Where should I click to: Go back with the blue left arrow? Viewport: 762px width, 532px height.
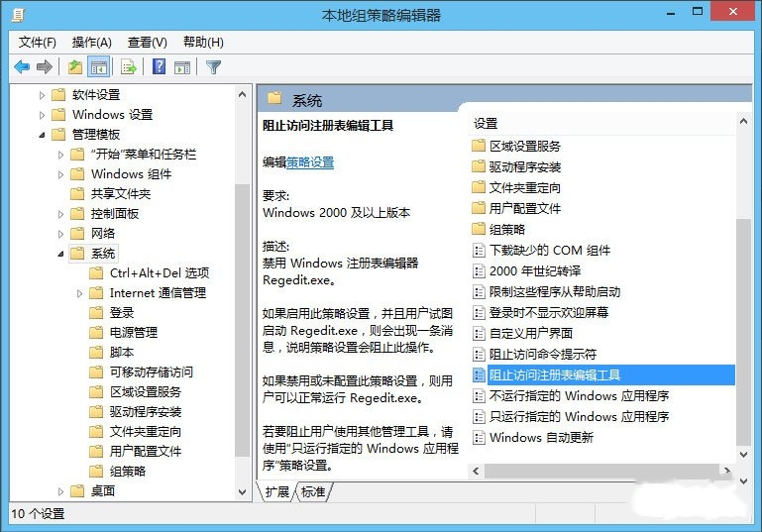click(23, 67)
